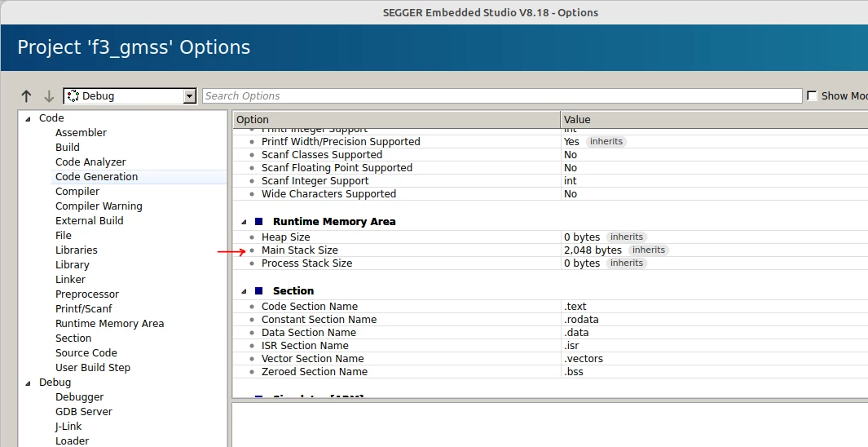Select Wide Characters Supported option
868x447 pixels.
coord(328,194)
